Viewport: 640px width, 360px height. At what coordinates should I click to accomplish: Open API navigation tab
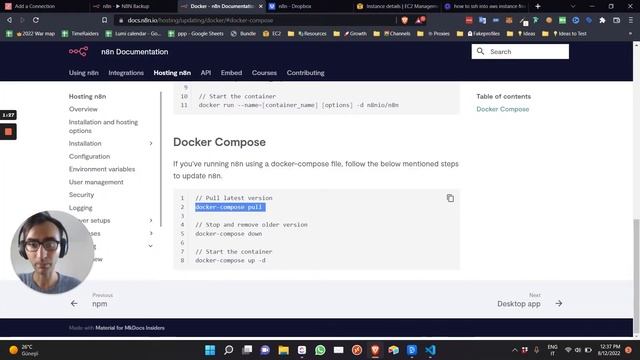pyautogui.click(x=206, y=73)
